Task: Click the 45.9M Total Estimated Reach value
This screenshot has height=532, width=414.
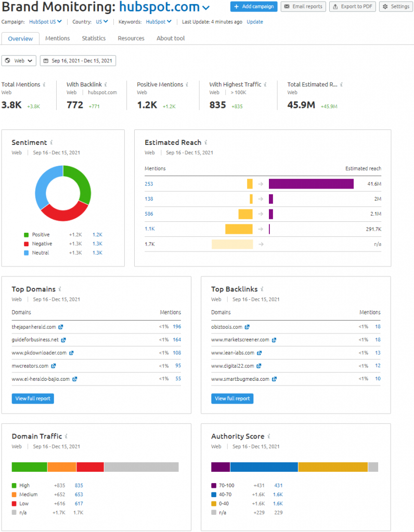Action: tap(301, 105)
